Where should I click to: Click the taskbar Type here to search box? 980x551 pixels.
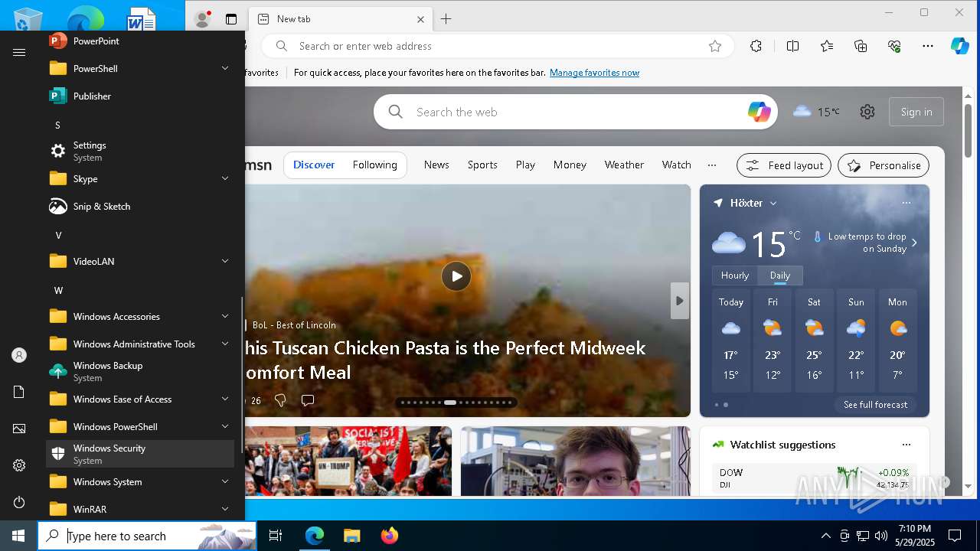(147, 536)
